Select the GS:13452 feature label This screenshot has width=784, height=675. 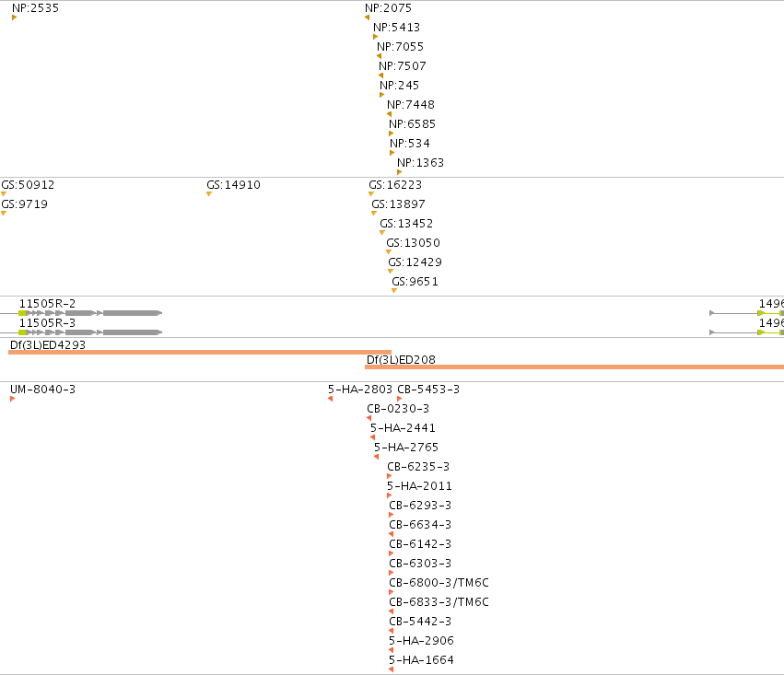click(406, 224)
